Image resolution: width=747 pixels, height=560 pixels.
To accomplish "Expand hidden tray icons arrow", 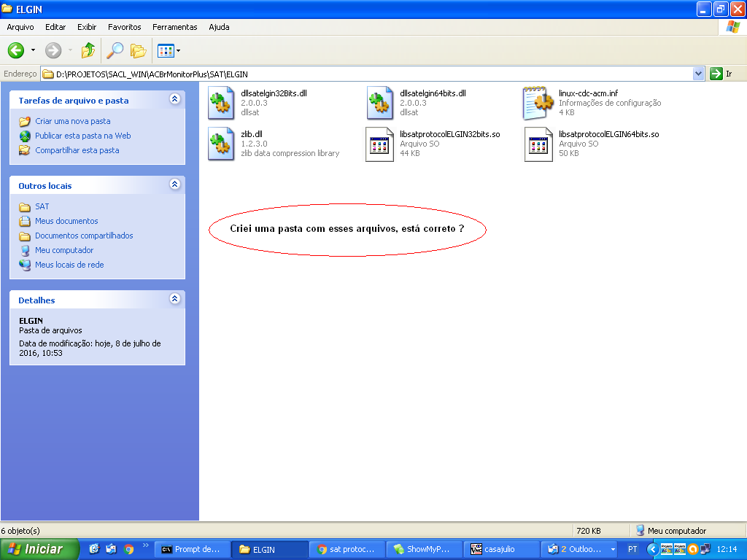I will click(x=653, y=549).
